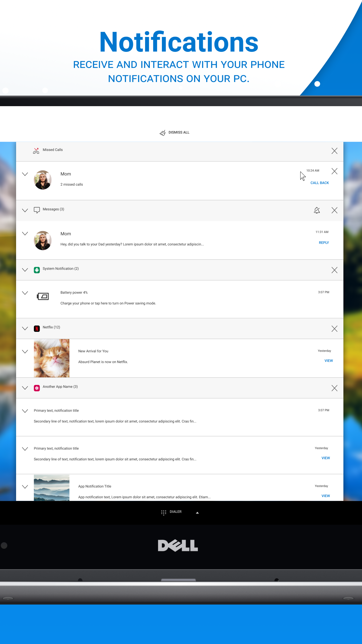Click the mountain landscape thumbnail
This screenshot has width=362, height=644.
(x=52, y=488)
